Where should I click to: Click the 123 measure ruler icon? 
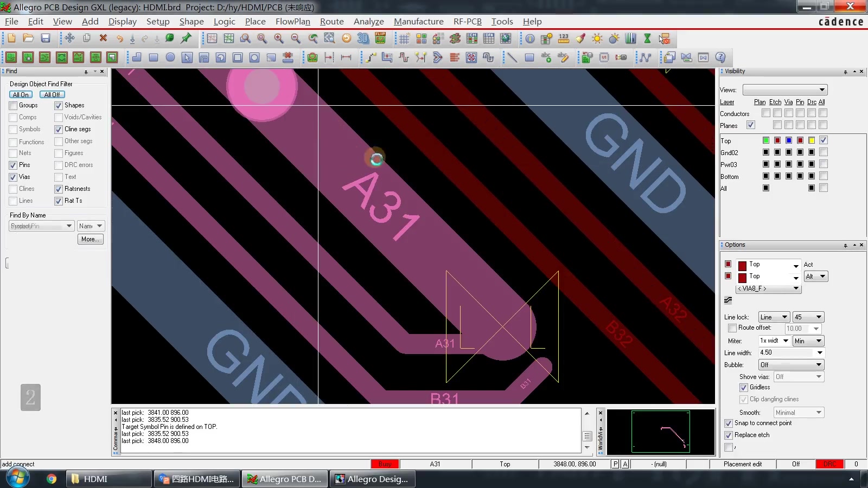(564, 38)
